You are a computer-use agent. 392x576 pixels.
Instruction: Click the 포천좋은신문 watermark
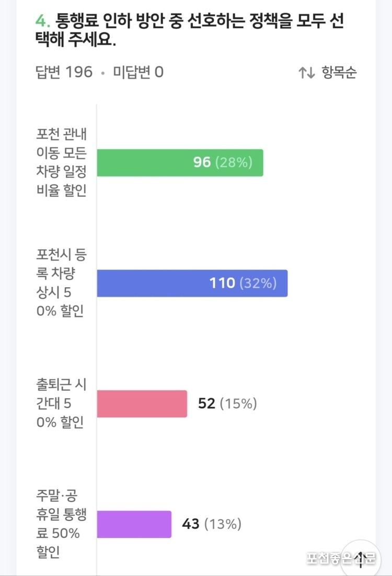point(341,558)
